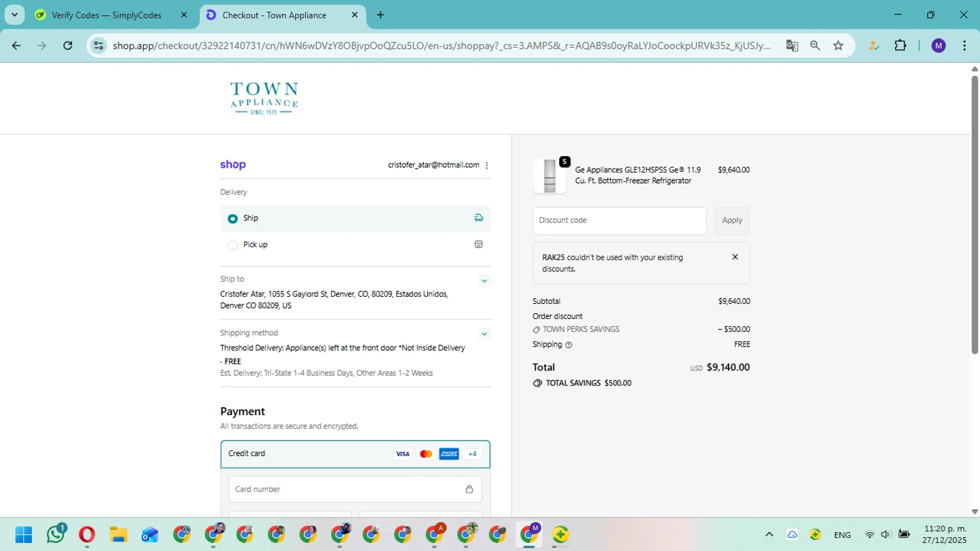Close the Checkout - Town Appliance tab
This screenshot has width=980, height=551.
(x=355, y=15)
